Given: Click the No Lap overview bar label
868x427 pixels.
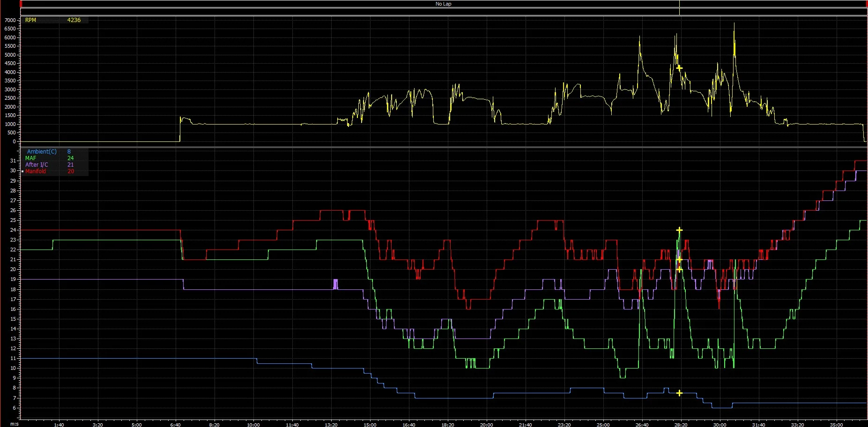Looking at the screenshot, I should tap(443, 4).
